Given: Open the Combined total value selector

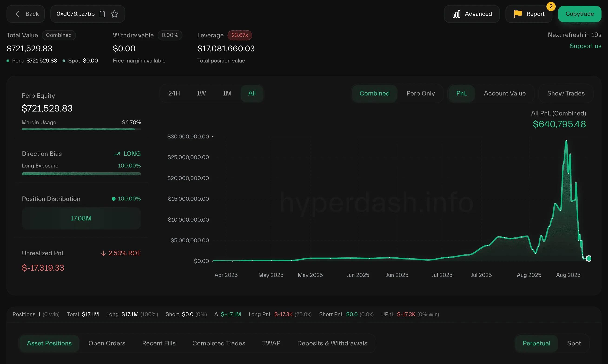Looking at the screenshot, I should [59, 35].
